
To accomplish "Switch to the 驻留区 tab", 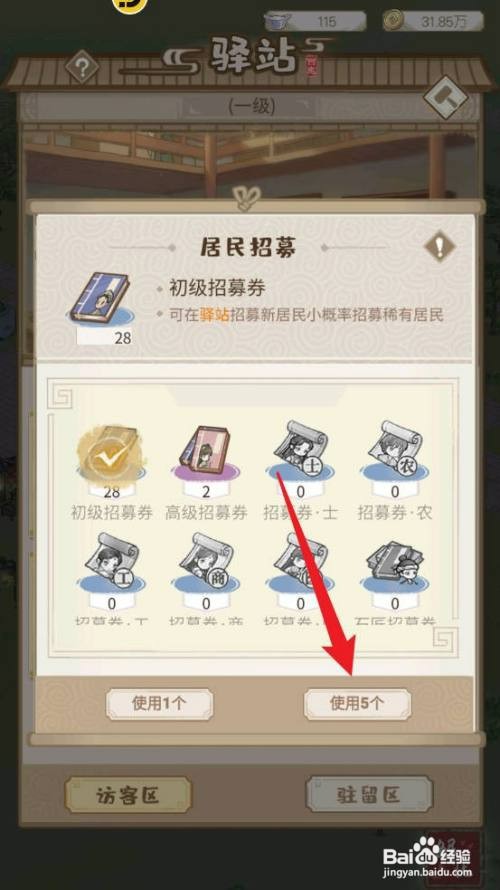I will tap(369, 794).
